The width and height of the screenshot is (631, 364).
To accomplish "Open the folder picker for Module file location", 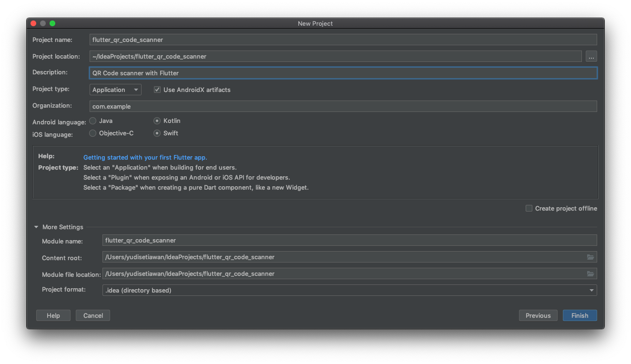I will pos(590,273).
